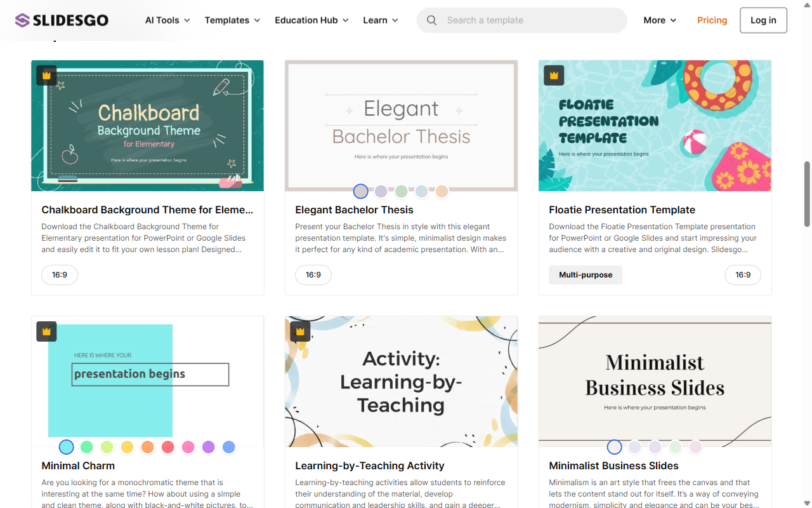Open Activity: Learning-by-Teaching preview image
Screen dimensions: 812x508
(401, 381)
